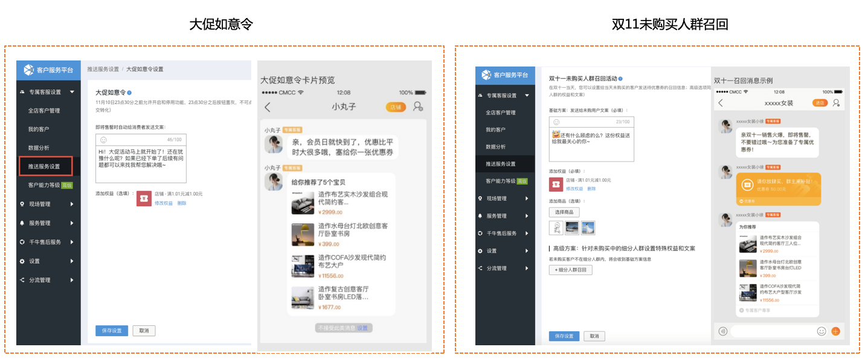868x364 pixels.
Task: Open 客户能力等级 in the 双11召回 sidebar
Action: [x=506, y=181]
